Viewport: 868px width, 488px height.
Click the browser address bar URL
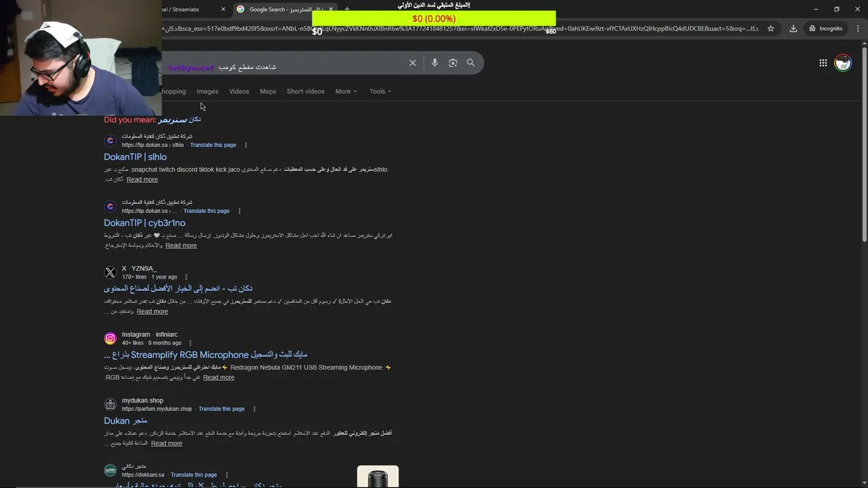461,28
